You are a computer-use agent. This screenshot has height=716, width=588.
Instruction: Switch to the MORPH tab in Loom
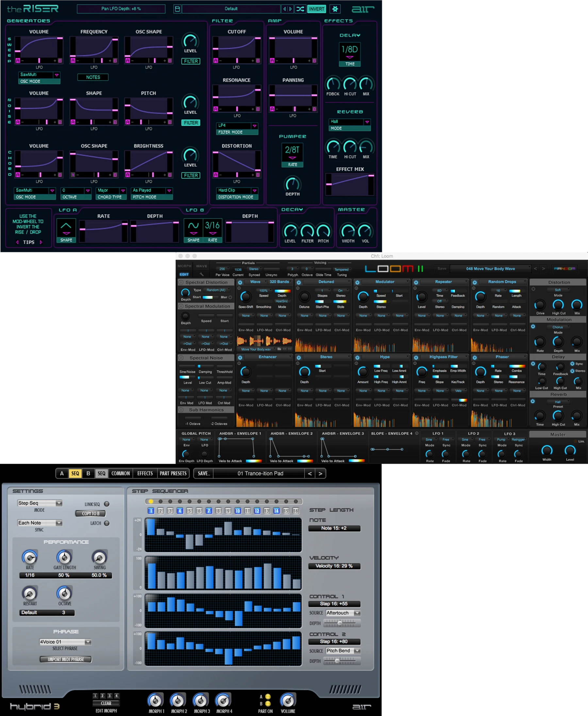pos(185,266)
